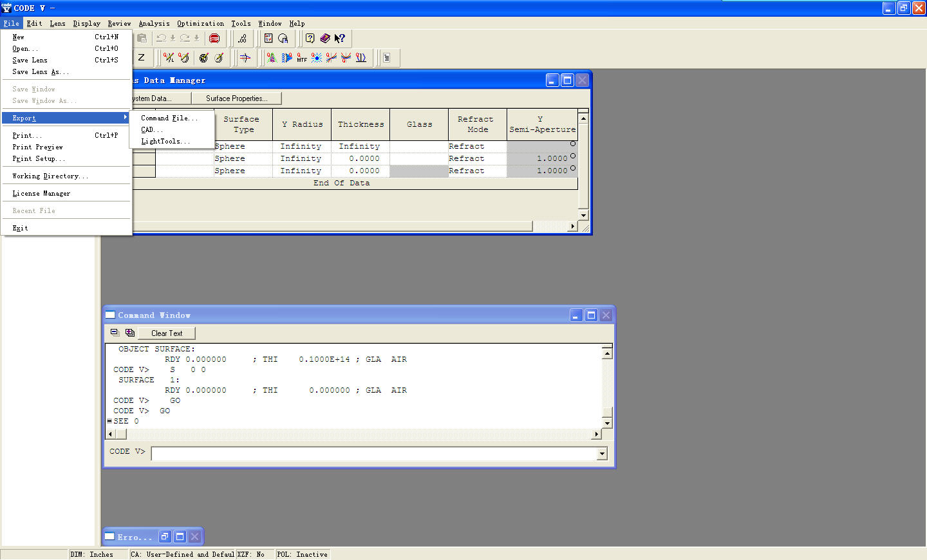Click the greyed paste clipboard icon
The height and width of the screenshot is (560, 927).
point(142,39)
